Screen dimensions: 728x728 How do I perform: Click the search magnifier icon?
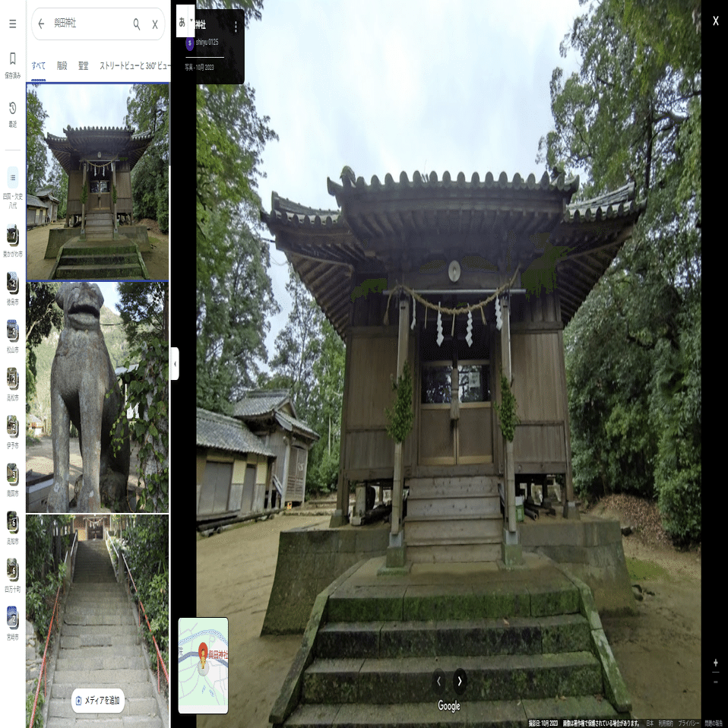point(137,24)
